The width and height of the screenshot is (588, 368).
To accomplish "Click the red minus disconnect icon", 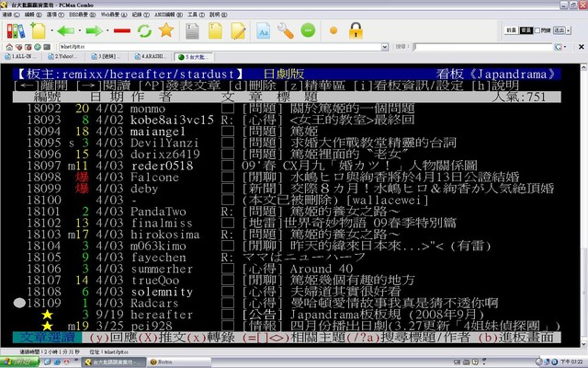I will pos(122,30).
